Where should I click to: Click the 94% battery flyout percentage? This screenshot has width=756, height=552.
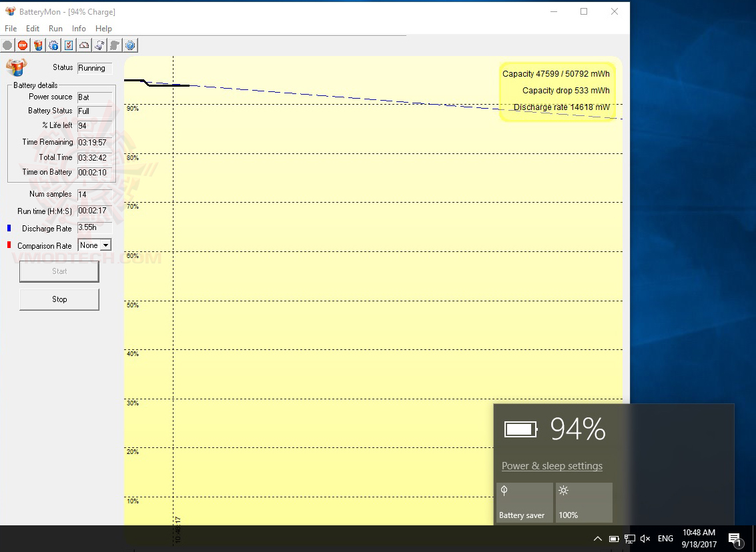(x=578, y=429)
